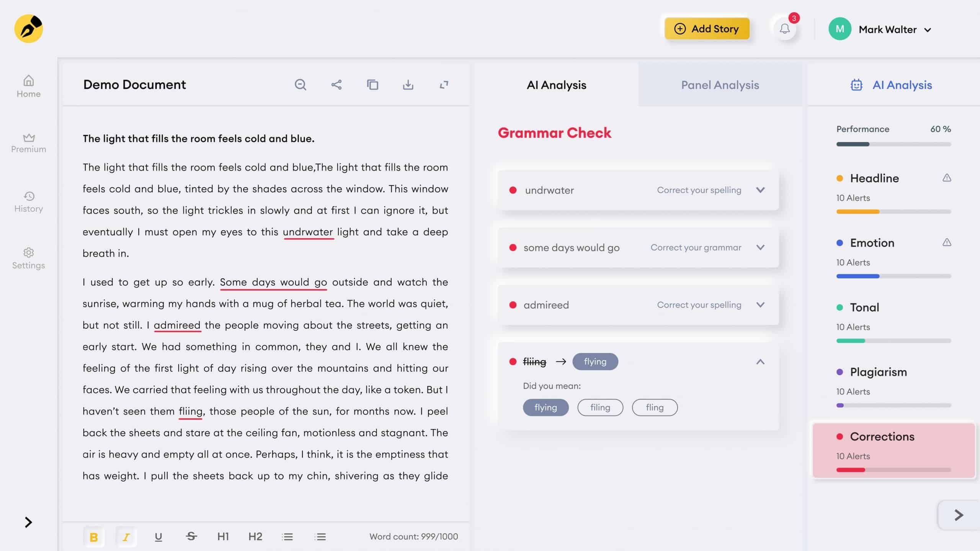Open History in the sidebar
Viewport: 980px width, 551px height.
[29, 202]
